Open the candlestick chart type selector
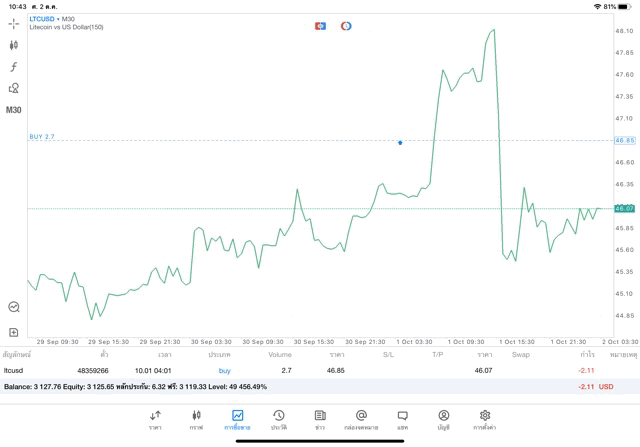 (14, 44)
